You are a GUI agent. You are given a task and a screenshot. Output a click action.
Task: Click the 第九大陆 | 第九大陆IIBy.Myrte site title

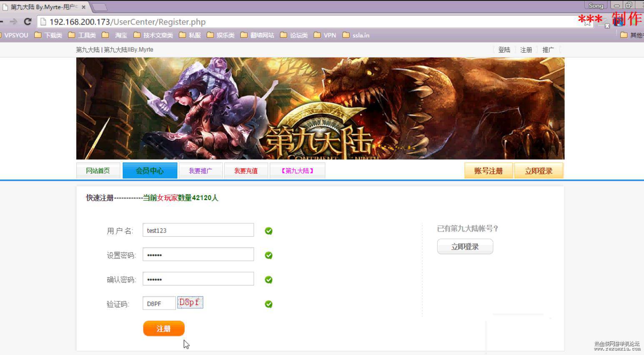tap(115, 50)
